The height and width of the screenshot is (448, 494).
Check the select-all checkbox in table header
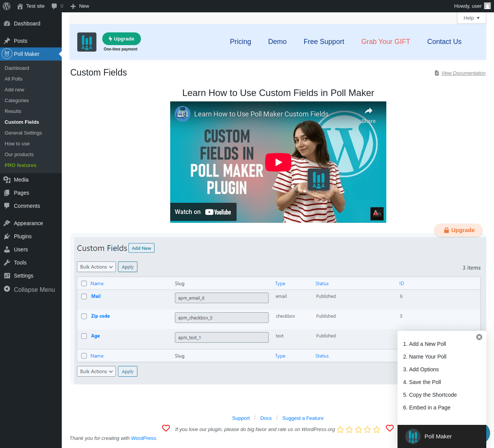pos(84,283)
